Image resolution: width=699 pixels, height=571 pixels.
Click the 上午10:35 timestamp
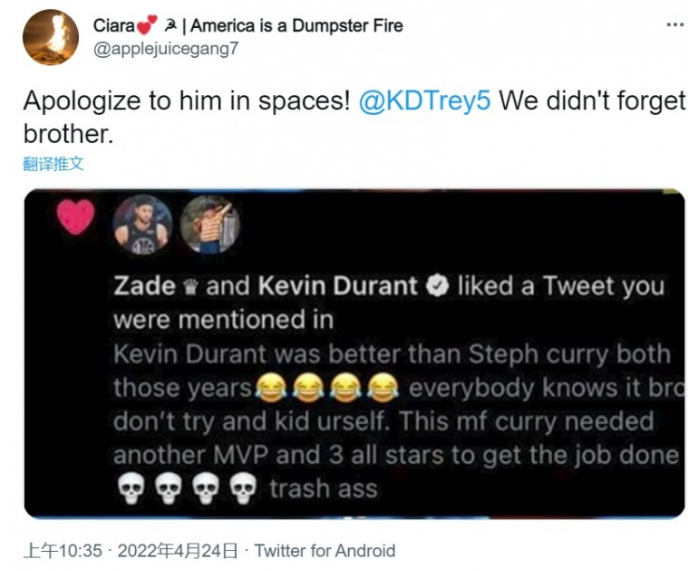tap(63, 550)
